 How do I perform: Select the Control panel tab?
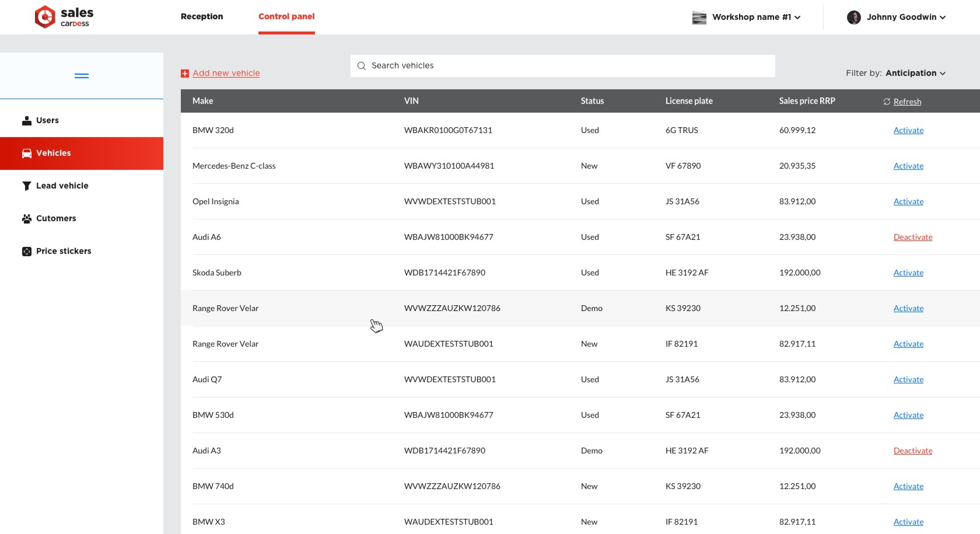pyautogui.click(x=286, y=16)
